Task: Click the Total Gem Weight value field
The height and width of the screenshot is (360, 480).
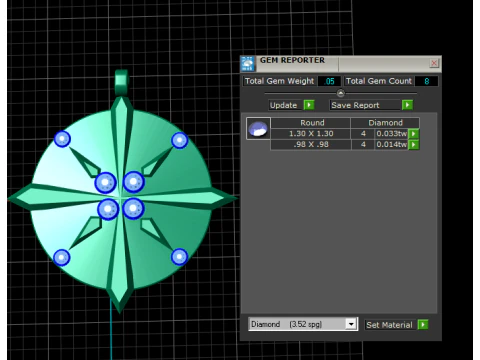Action: (x=329, y=81)
